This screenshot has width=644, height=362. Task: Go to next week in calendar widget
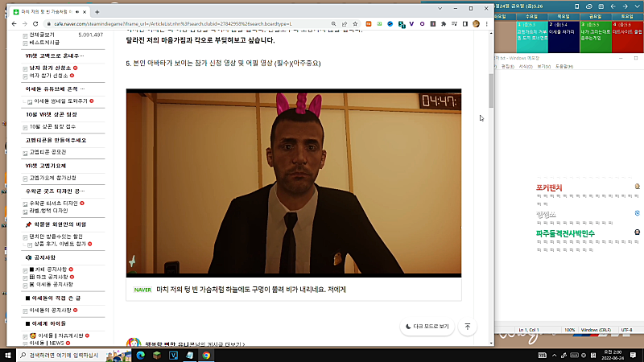tap(625, 6)
